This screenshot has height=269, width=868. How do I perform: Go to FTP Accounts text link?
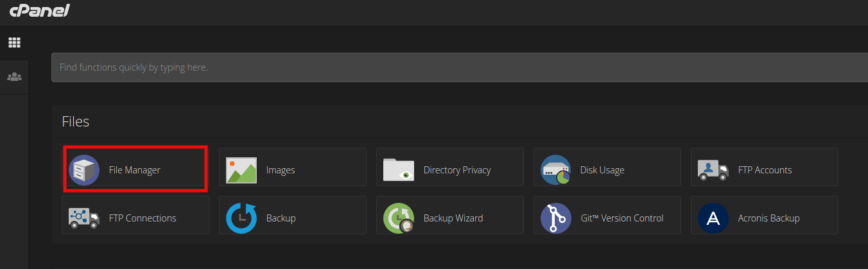click(765, 170)
